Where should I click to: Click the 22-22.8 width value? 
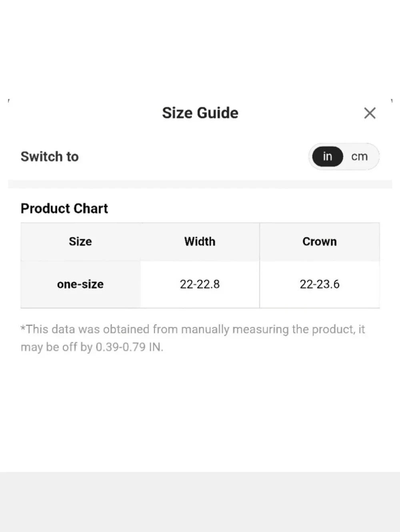pos(200,284)
